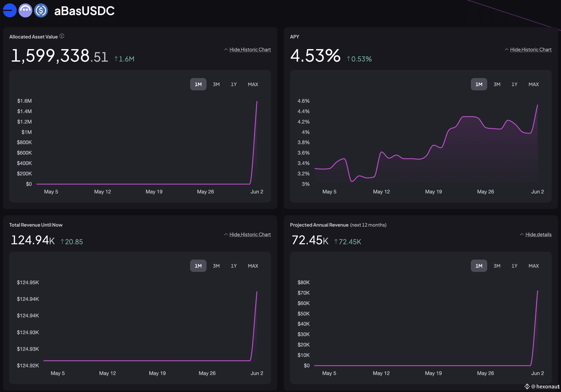The width and height of the screenshot is (561, 392).
Task: Open the Allocated Asset Value info icon
Action: point(62,36)
